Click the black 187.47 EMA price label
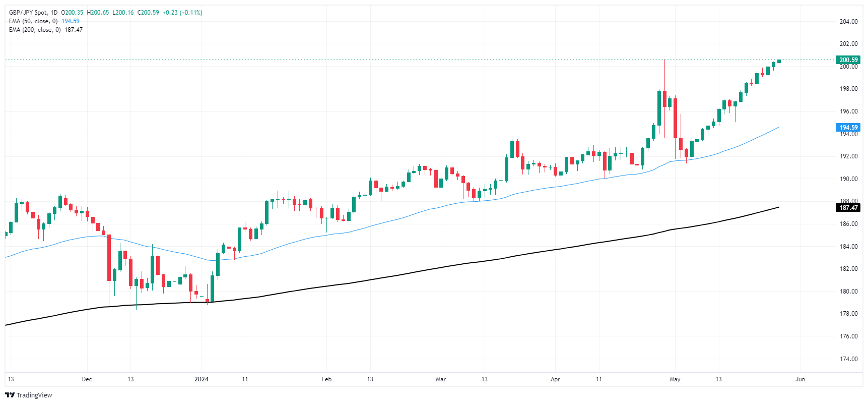The image size is (868, 404). (x=848, y=208)
